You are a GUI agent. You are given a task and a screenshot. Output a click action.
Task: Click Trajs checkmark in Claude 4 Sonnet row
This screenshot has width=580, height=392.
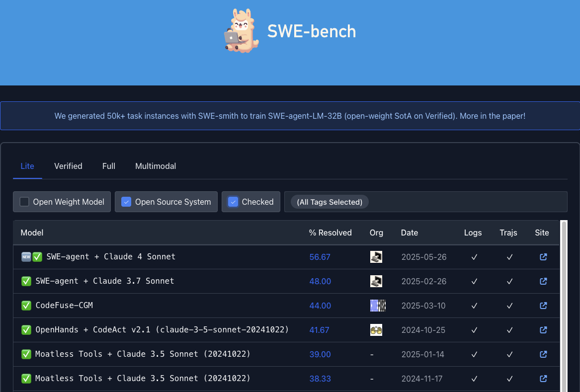(509, 257)
